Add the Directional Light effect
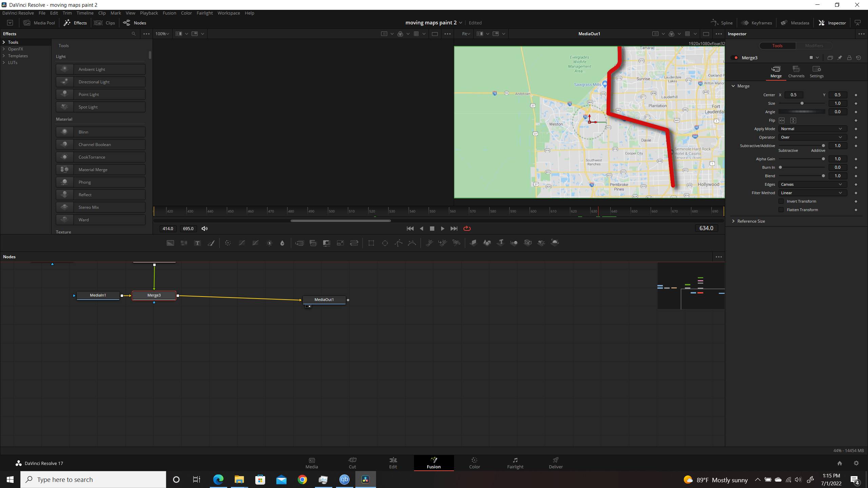868x488 pixels. coord(101,82)
